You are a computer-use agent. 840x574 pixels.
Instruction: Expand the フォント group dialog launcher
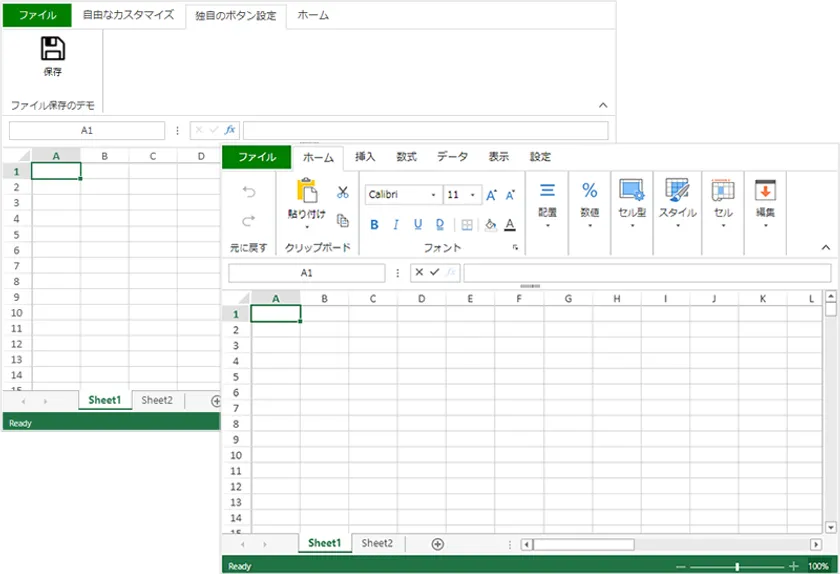pos(516,247)
